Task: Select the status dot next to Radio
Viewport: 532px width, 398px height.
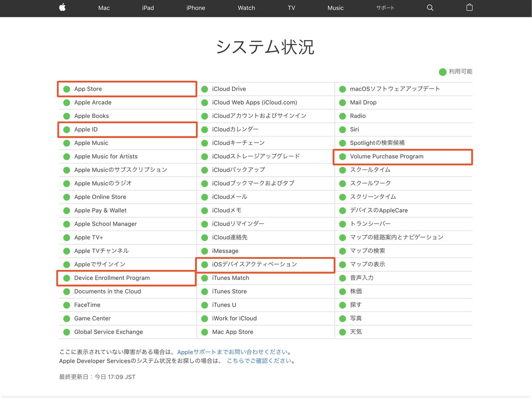Action: tap(342, 116)
